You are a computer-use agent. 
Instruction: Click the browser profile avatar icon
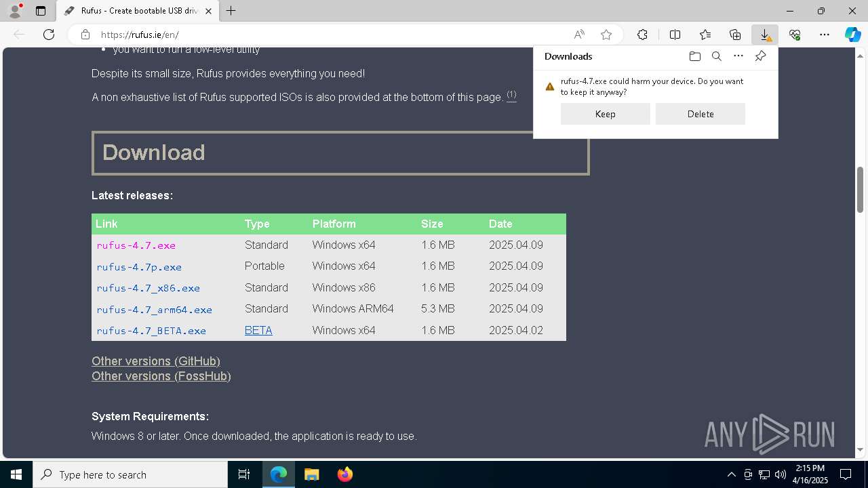coord(15,11)
